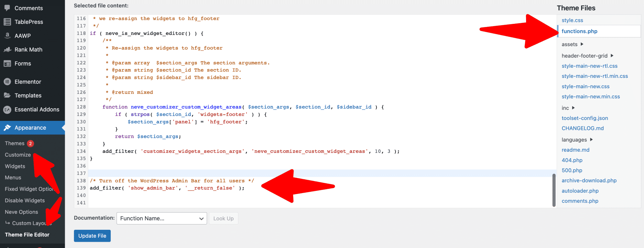Open 404.php file
The image size is (644, 248).
point(572,160)
